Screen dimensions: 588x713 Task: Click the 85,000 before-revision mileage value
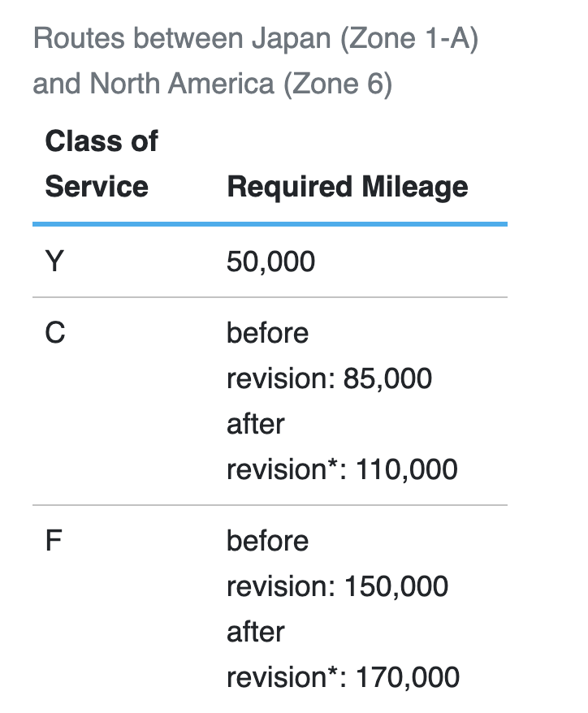click(388, 378)
